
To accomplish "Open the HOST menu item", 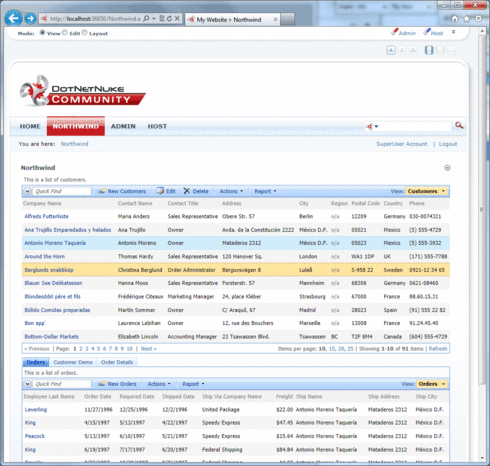I will pyautogui.click(x=157, y=126).
